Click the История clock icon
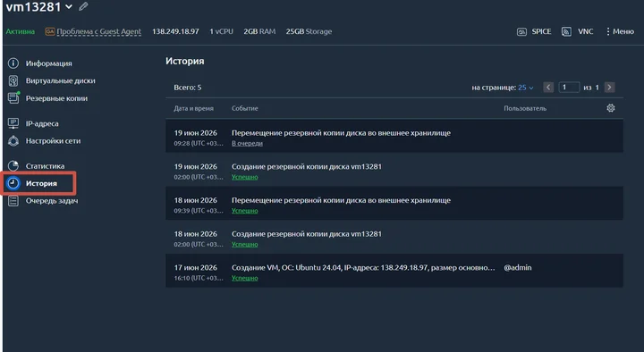Image resolution: width=644 pixels, height=352 pixels. pos(13,183)
